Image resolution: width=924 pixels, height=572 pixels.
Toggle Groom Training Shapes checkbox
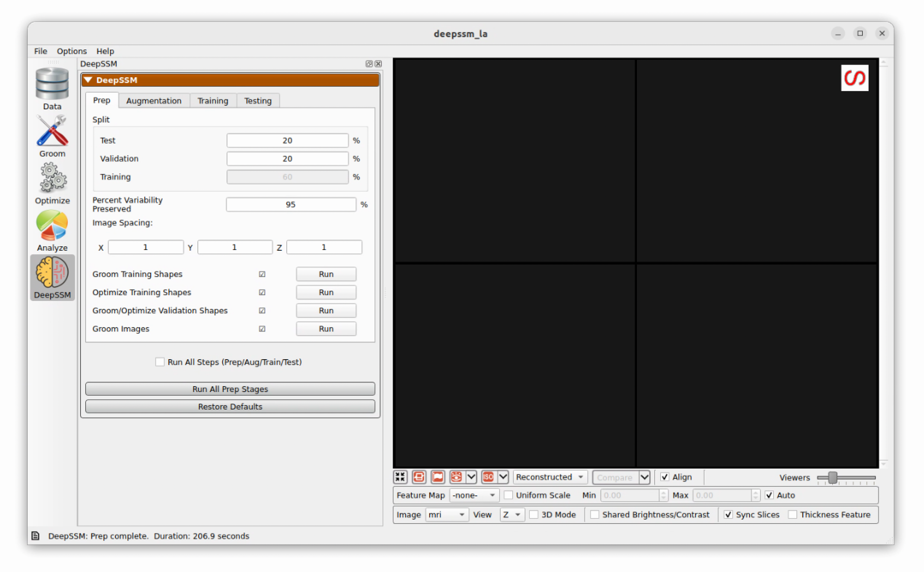262,274
